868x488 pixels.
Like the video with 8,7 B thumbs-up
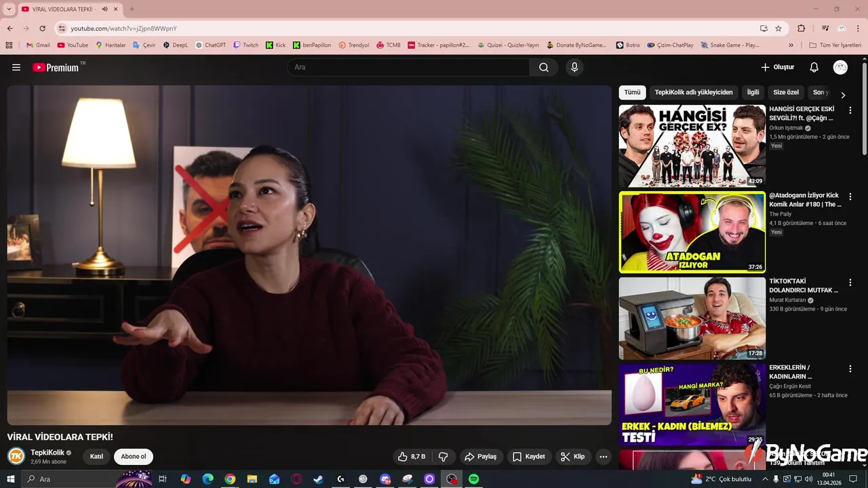click(x=412, y=457)
